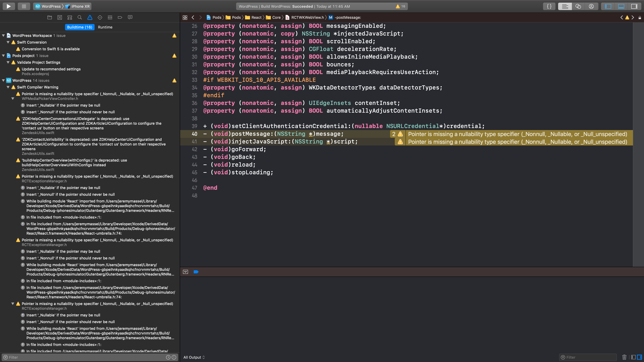This screenshot has width=644, height=362.
Task: Toggle the left navigator panel visibility
Action: pos(608,6)
